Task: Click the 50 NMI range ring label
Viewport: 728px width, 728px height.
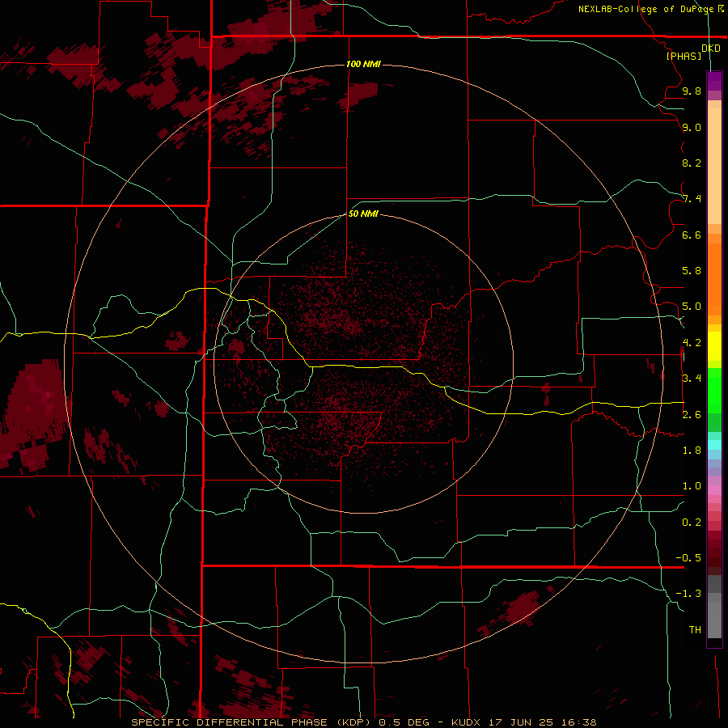Action: (363, 214)
